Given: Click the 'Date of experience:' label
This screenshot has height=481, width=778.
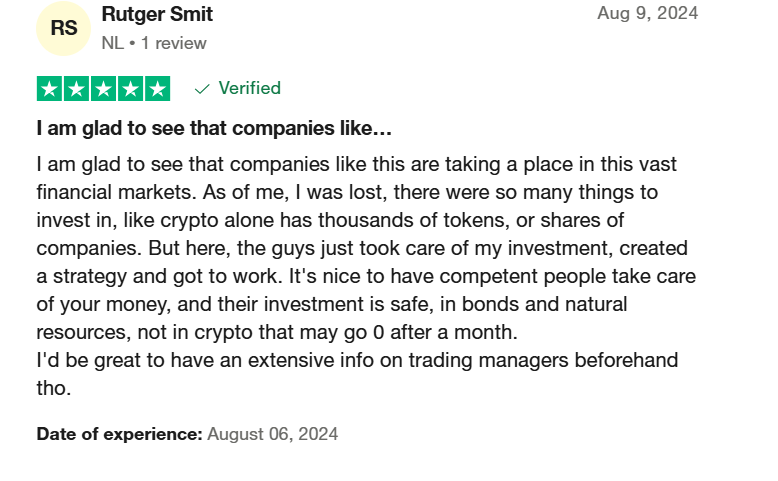Looking at the screenshot, I should pyautogui.click(x=120, y=434).
